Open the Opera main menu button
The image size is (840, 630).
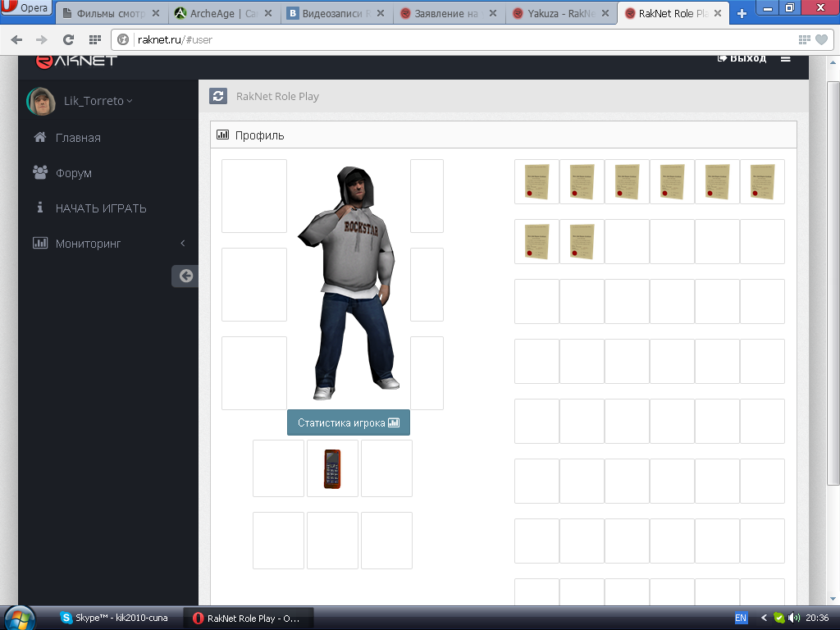pos(26,7)
